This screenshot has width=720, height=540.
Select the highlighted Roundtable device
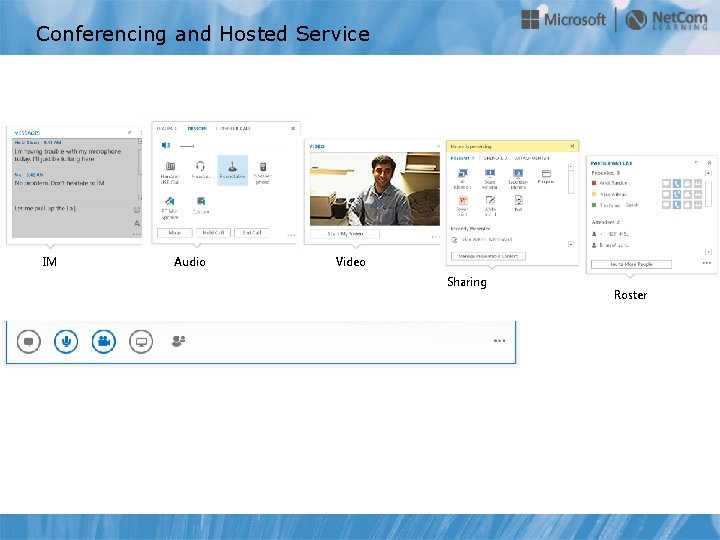coord(232,170)
